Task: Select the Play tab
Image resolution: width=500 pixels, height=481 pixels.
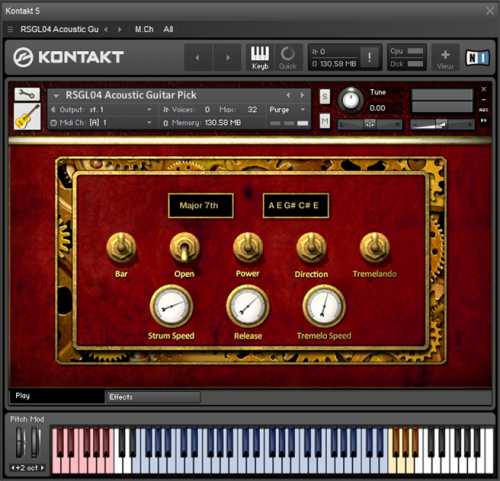Action: pos(57,396)
